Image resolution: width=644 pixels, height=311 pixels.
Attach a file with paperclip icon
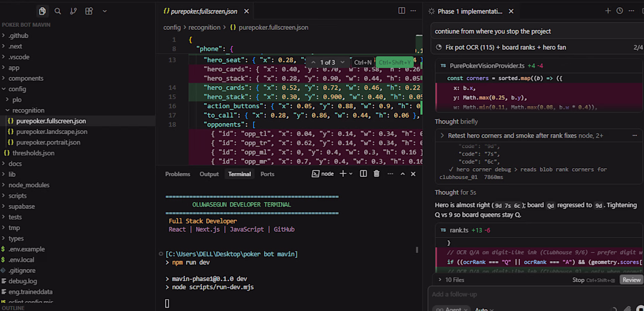coord(626,309)
